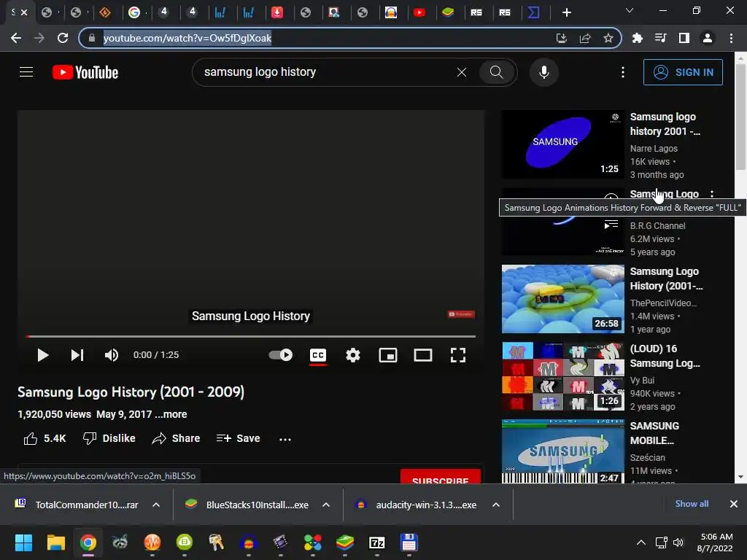The width and height of the screenshot is (747, 560).
Task: Switch to the BlueStacks tab
Action: [x=448, y=12]
